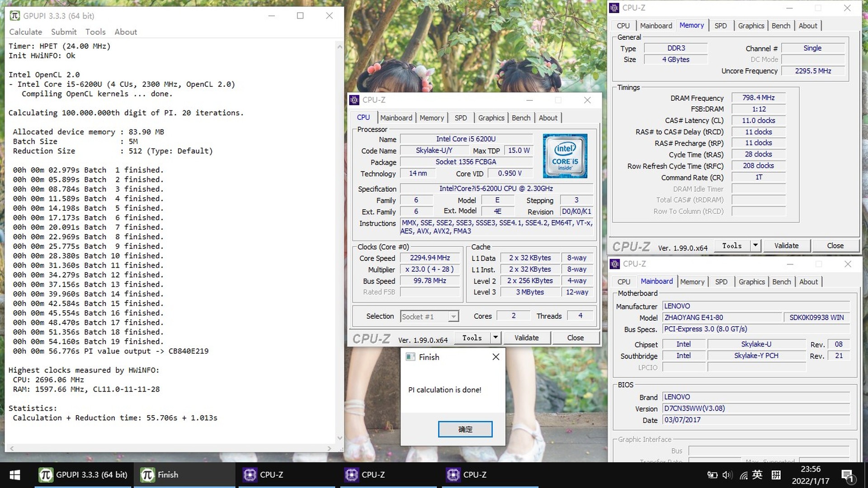The width and height of the screenshot is (868, 488).
Task: Select CPU tab in center CPU-Z window
Action: tap(363, 117)
